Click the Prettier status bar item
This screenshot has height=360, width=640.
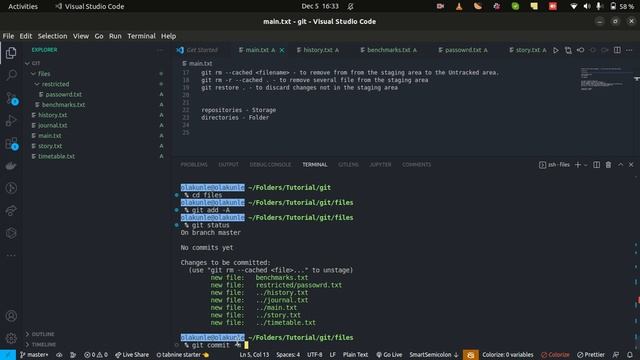click(591, 355)
